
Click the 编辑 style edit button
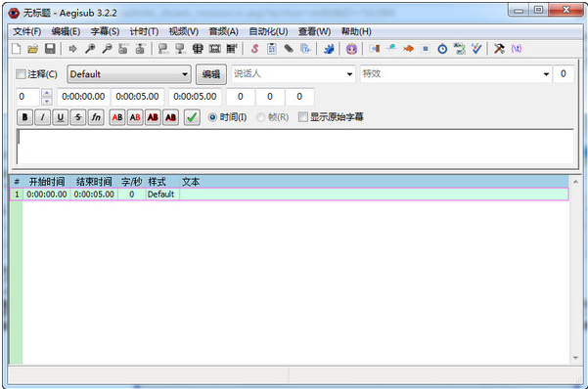pyautogui.click(x=211, y=74)
